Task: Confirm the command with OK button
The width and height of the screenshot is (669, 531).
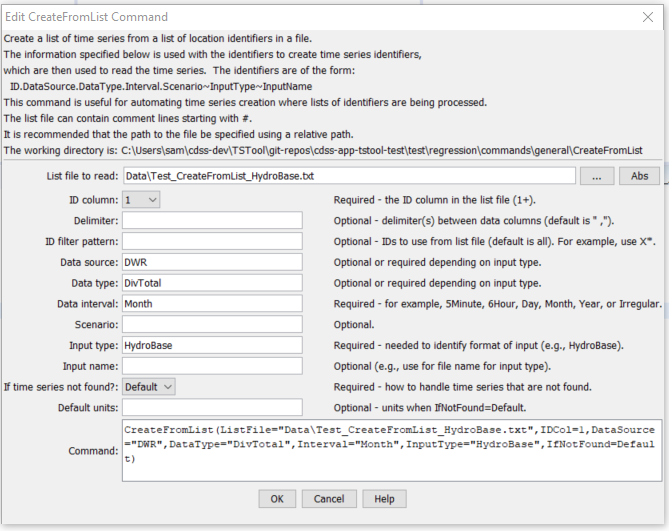Action: (x=277, y=499)
